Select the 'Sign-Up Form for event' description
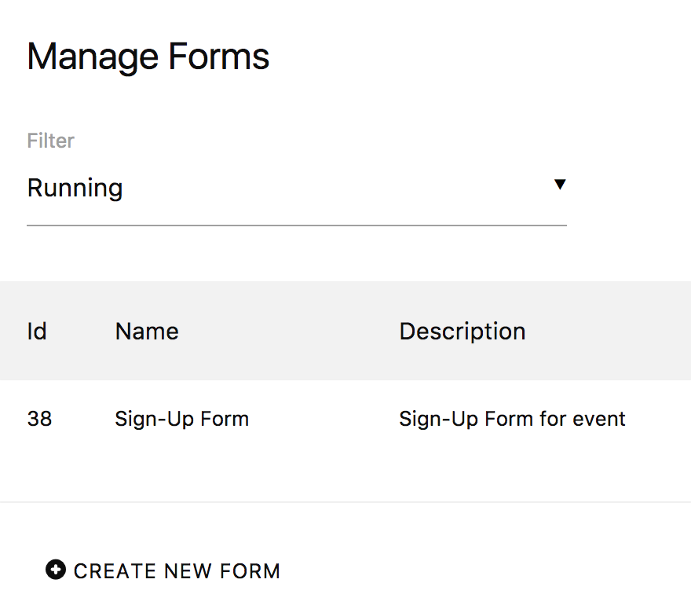Image resolution: width=691 pixels, height=616 pixels. point(512,419)
